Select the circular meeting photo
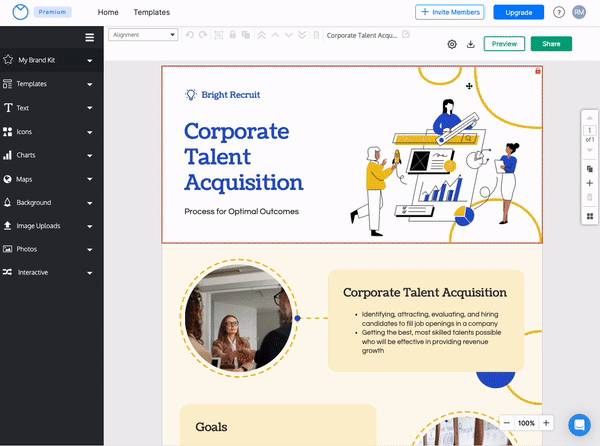 coord(238,318)
